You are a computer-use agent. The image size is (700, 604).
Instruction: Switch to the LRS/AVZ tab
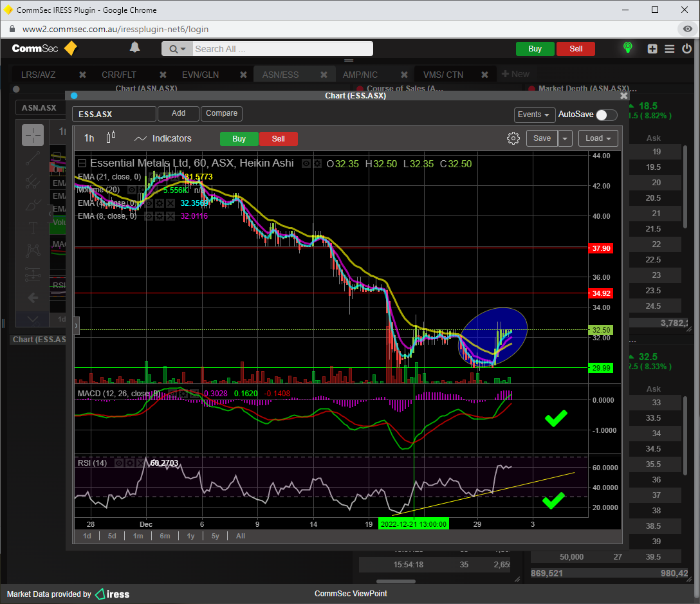[39, 75]
